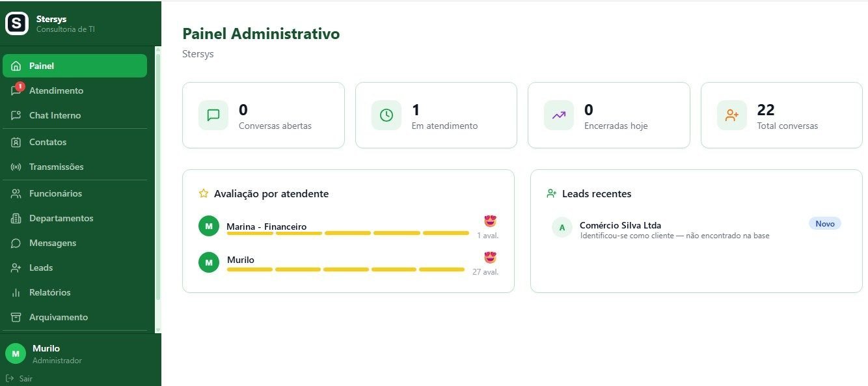Click Marina - Financeiro's yellow rating bar
Viewport: 868px width, 386px height.
click(347, 233)
